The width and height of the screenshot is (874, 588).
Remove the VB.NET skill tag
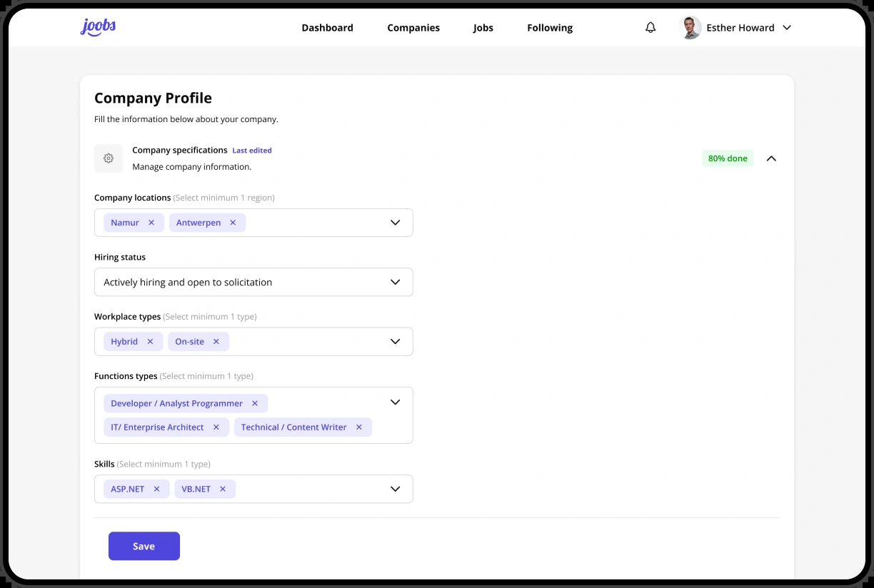[x=223, y=489]
